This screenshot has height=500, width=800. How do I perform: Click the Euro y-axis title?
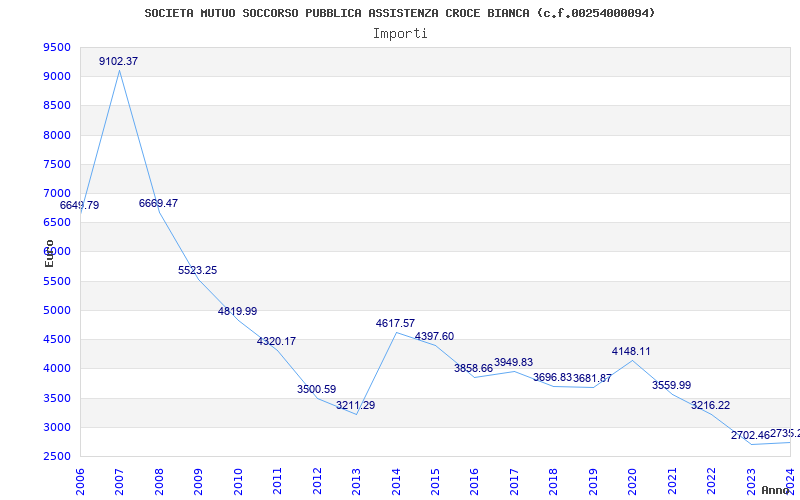(49, 254)
